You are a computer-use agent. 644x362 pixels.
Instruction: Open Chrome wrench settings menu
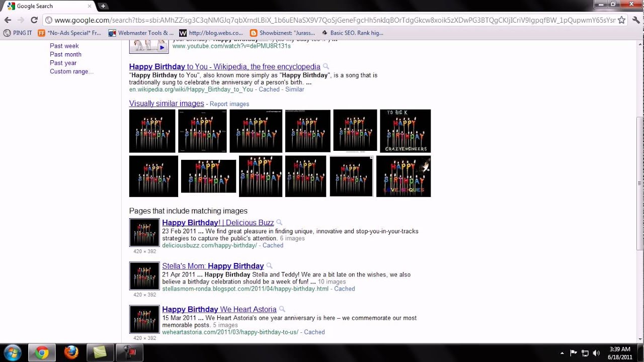(636, 20)
